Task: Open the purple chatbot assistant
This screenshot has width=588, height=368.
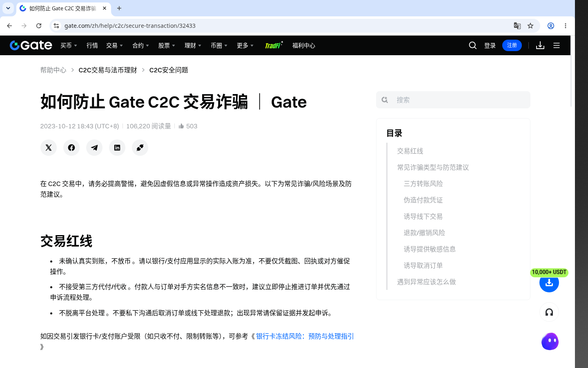Action: 550,341
